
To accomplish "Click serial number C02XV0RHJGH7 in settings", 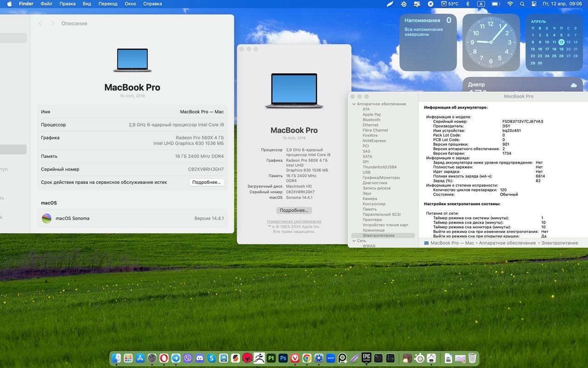I will (x=206, y=169).
